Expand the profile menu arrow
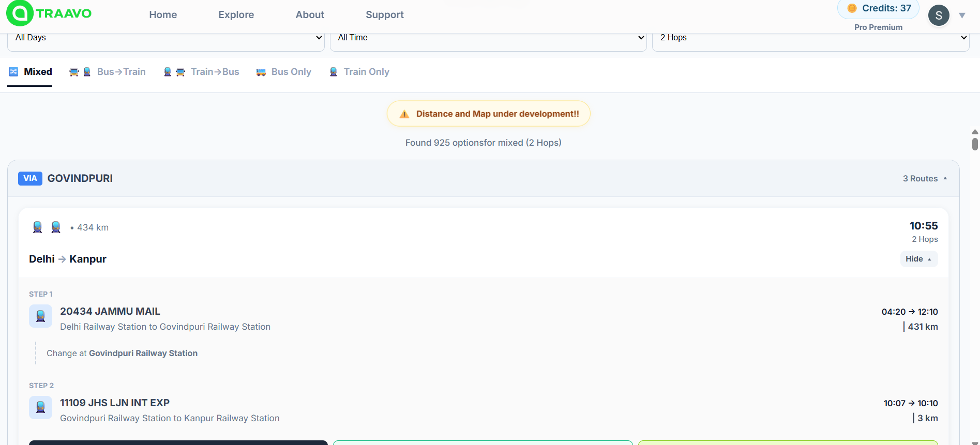The height and width of the screenshot is (445, 980). tap(962, 16)
